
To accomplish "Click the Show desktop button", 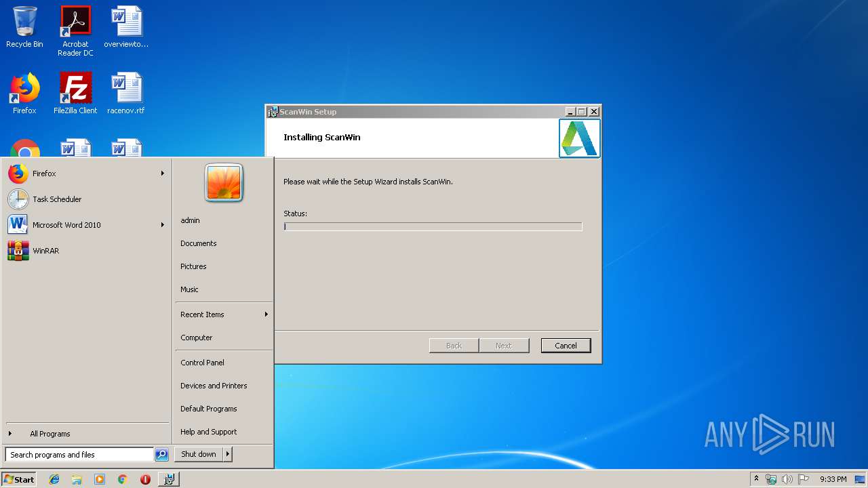I will pyautogui.click(x=861, y=479).
